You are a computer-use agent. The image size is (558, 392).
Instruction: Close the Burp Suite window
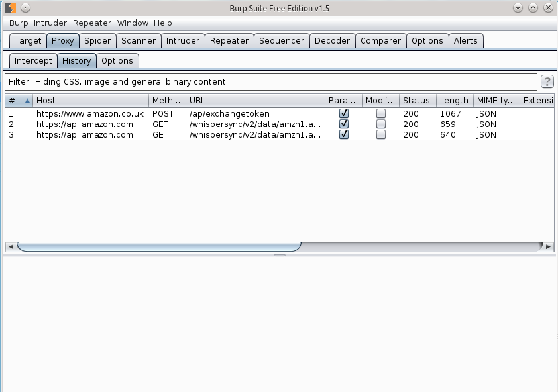[549, 7]
